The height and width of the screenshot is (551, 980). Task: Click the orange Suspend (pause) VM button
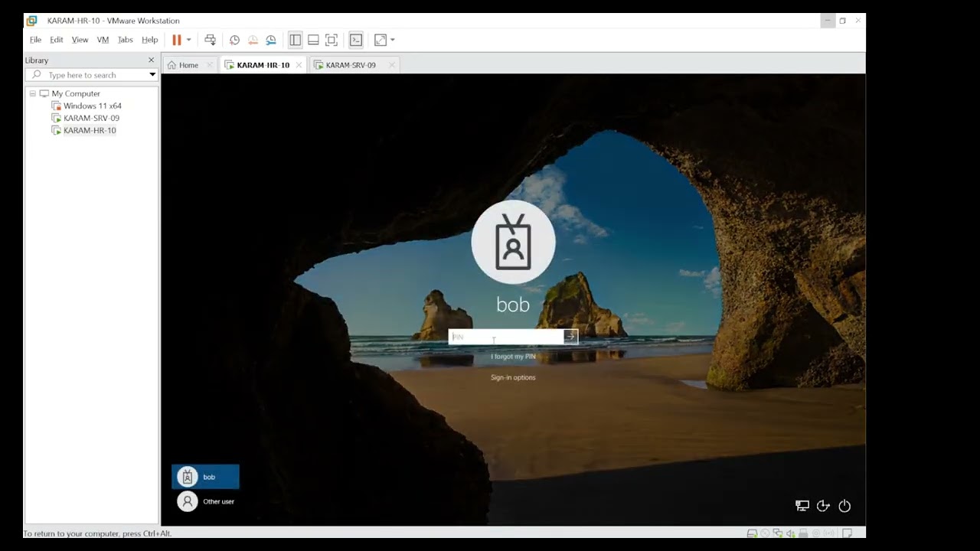177,40
